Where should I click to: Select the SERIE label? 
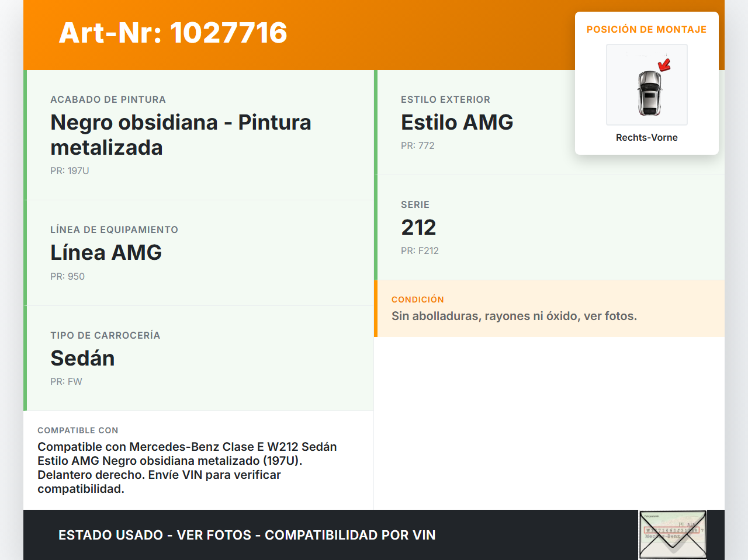(415, 204)
